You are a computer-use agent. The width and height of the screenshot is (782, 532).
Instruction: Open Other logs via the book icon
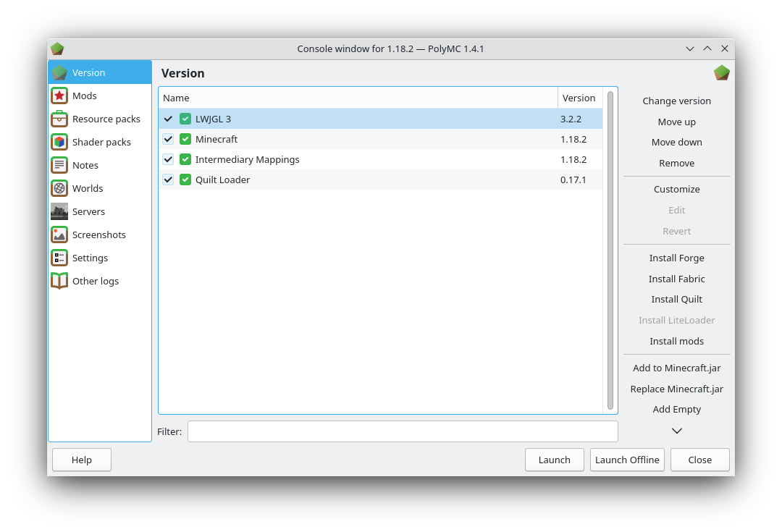tap(59, 281)
